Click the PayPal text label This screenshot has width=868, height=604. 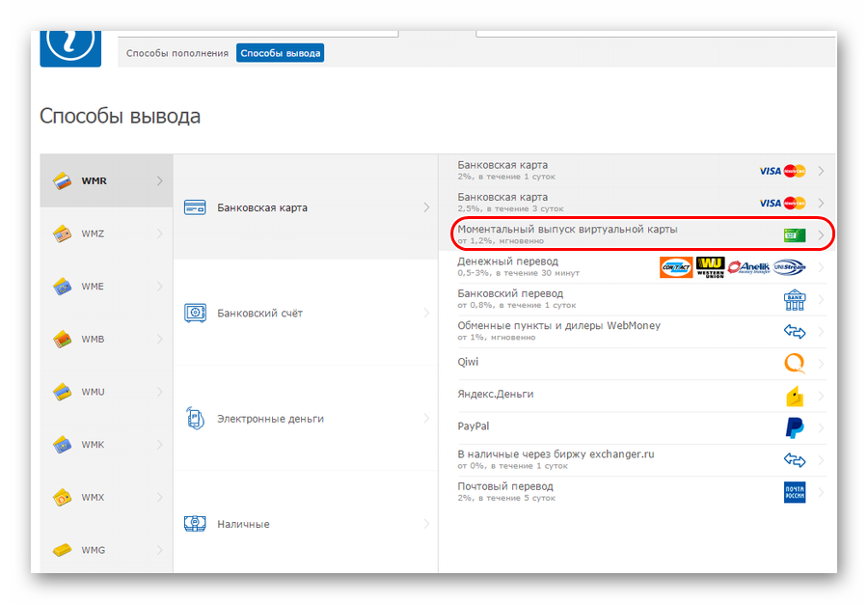pos(474,426)
